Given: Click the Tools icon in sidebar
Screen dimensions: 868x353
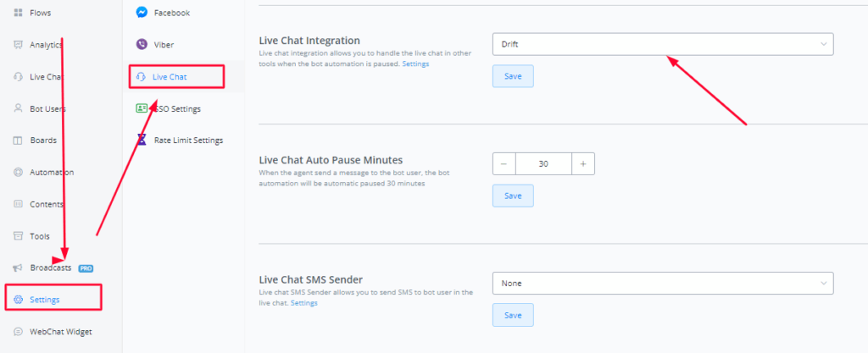Looking at the screenshot, I should (19, 236).
